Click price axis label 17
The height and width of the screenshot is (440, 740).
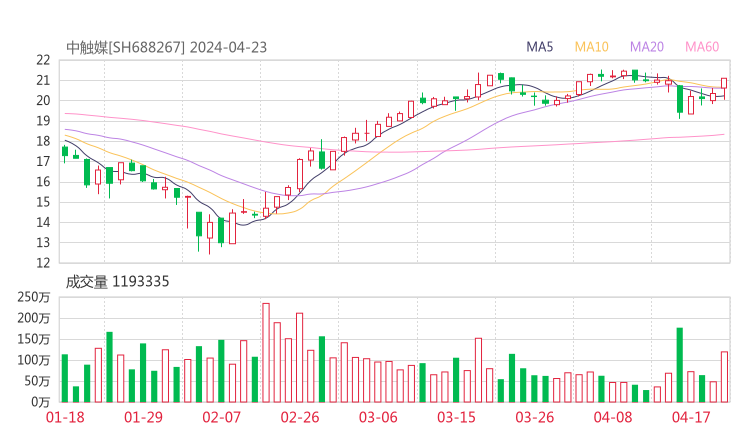pyautogui.click(x=43, y=161)
